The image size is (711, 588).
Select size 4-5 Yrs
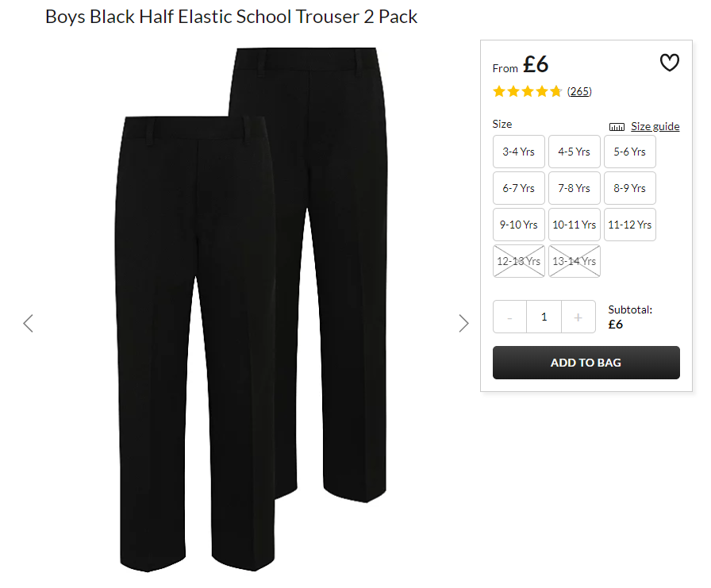pos(574,152)
